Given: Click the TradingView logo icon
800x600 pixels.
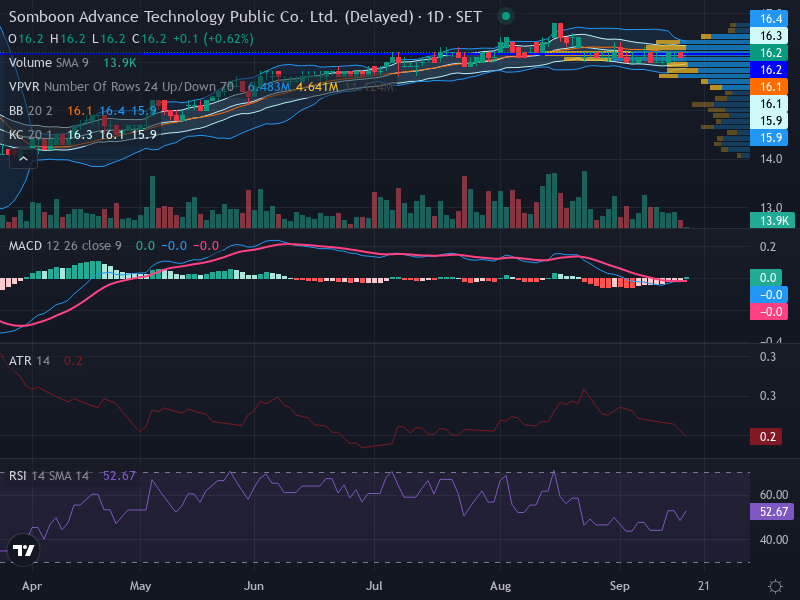Looking at the screenshot, I should point(23,550).
